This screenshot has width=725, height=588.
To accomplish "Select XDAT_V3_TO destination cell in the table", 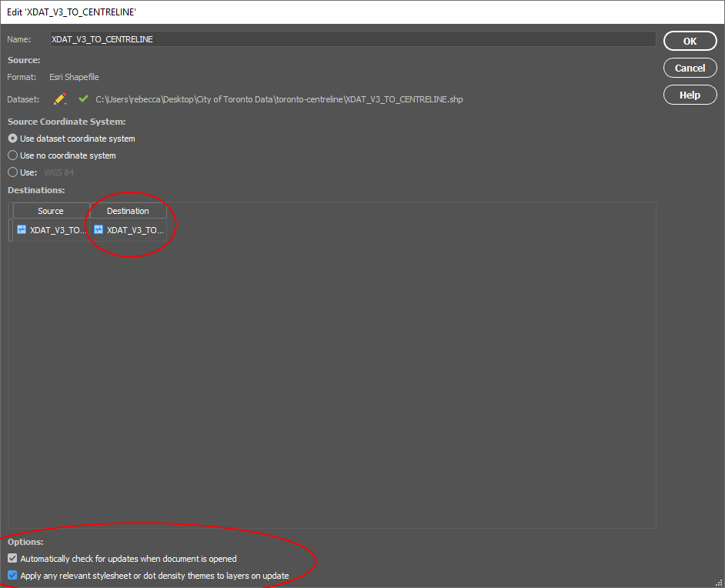I will (x=128, y=230).
